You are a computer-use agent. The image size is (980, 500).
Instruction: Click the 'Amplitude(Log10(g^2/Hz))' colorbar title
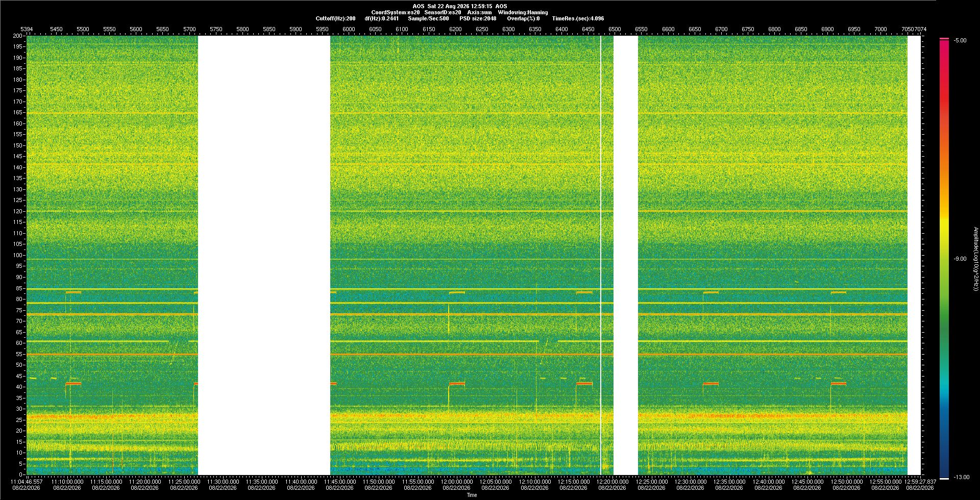click(975, 259)
